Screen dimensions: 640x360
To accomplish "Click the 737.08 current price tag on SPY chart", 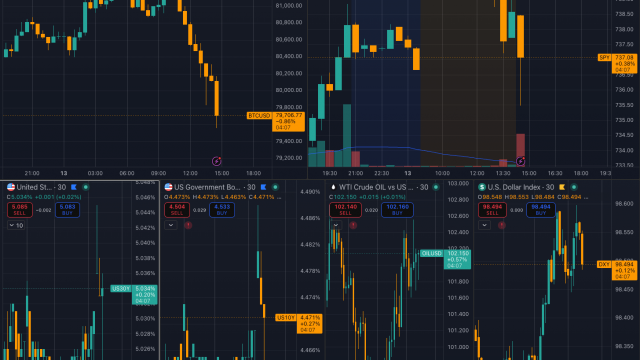I will click(624, 64).
